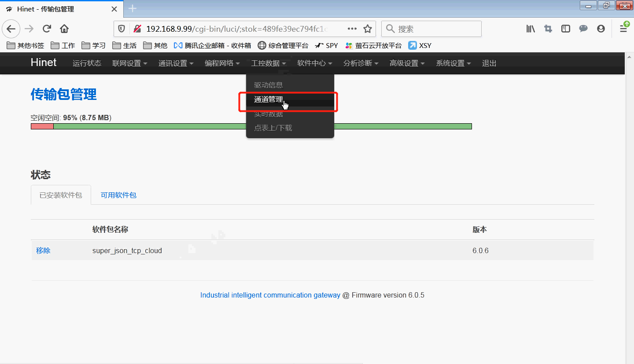Click 退出 in the navigation bar
Viewport: 634px width, 364px height.
click(489, 63)
